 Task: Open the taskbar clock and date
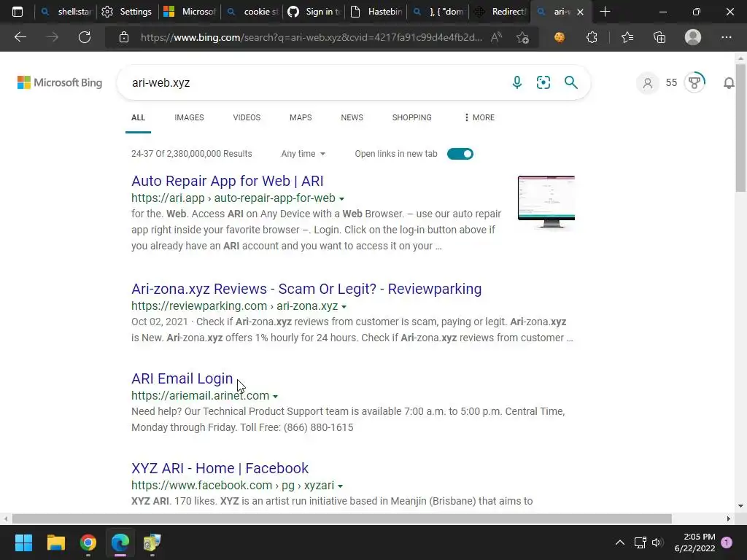click(694, 542)
